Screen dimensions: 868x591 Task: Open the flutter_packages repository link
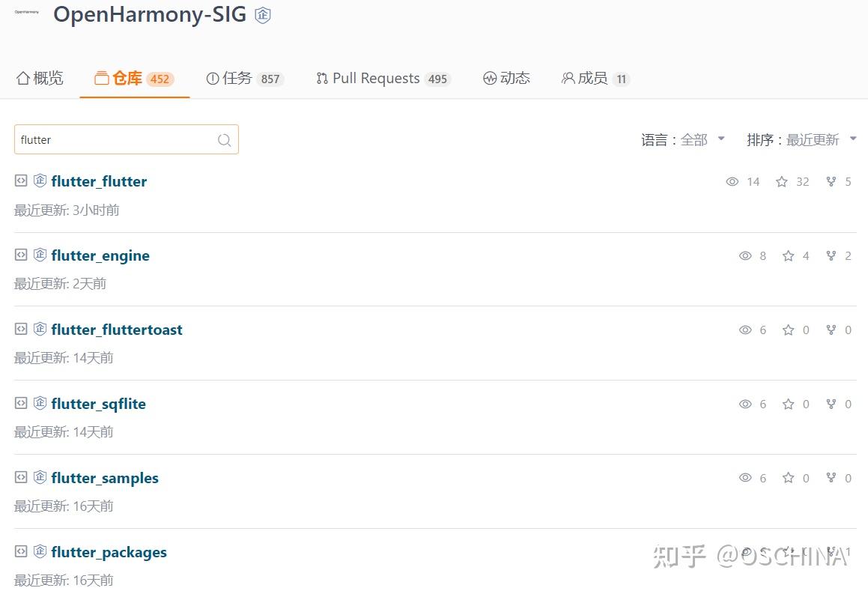(x=109, y=552)
